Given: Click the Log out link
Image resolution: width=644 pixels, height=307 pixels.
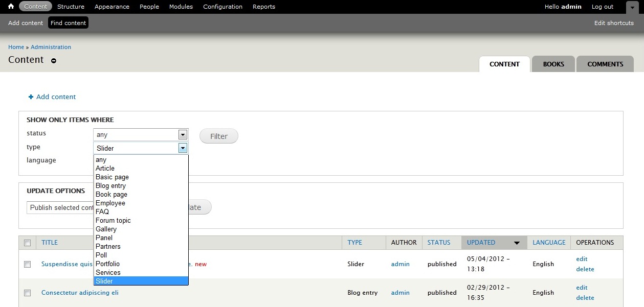Looking at the screenshot, I should 602,7.
